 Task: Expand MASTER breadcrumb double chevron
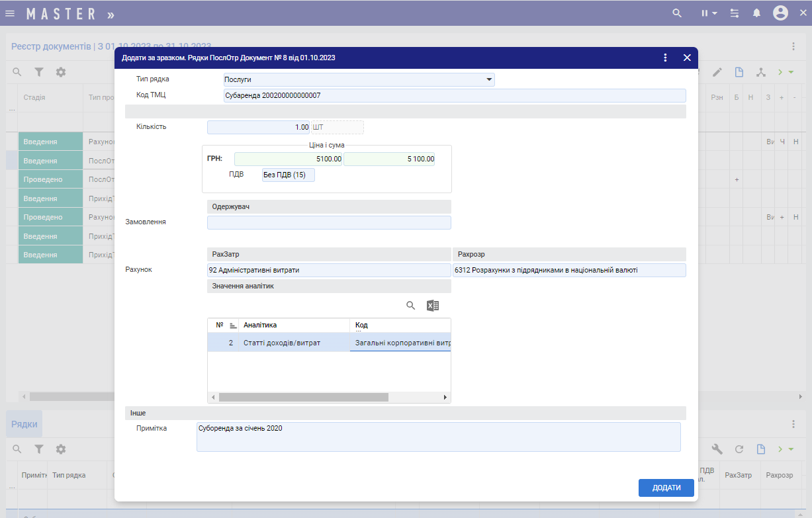coord(110,14)
